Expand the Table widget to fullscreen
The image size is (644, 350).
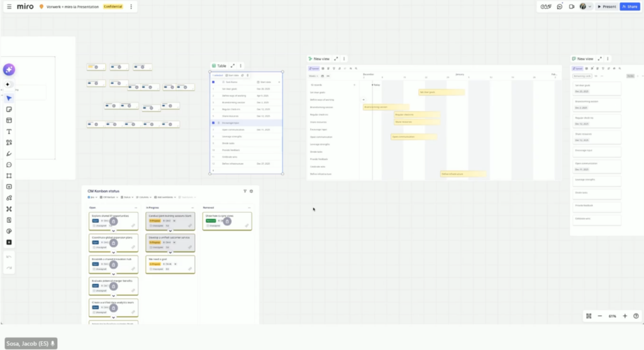pyautogui.click(x=233, y=65)
